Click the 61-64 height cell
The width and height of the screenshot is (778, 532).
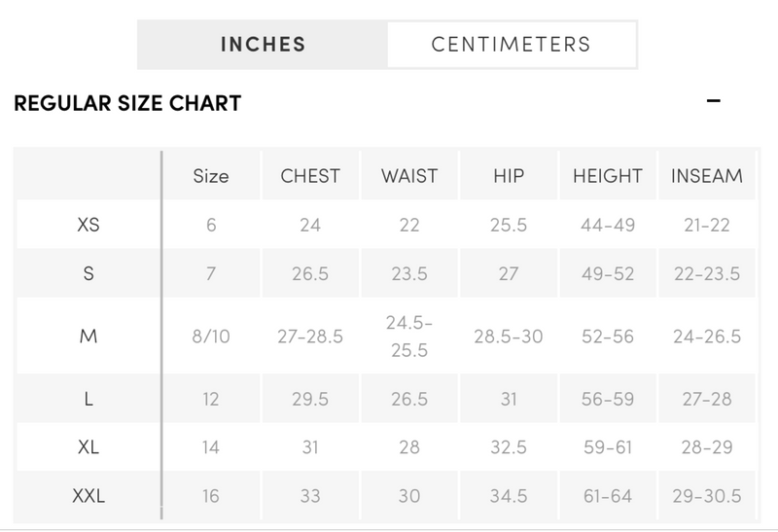[608, 496]
